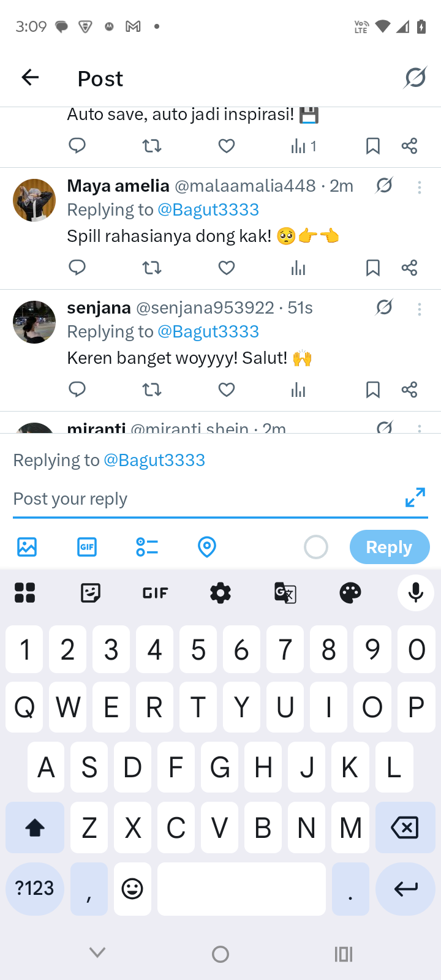This screenshot has width=441, height=980.
Task: Toggle the keyboard Shift key
Action: (x=35, y=828)
